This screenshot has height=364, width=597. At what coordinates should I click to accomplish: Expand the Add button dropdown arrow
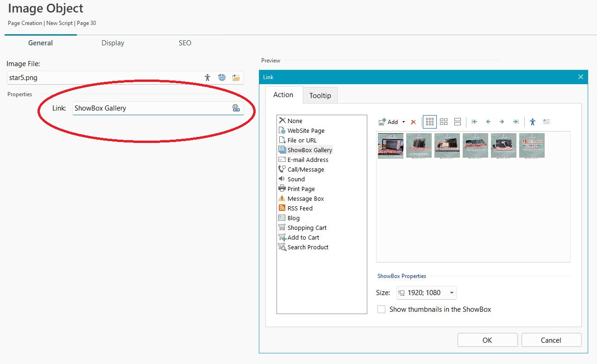403,122
